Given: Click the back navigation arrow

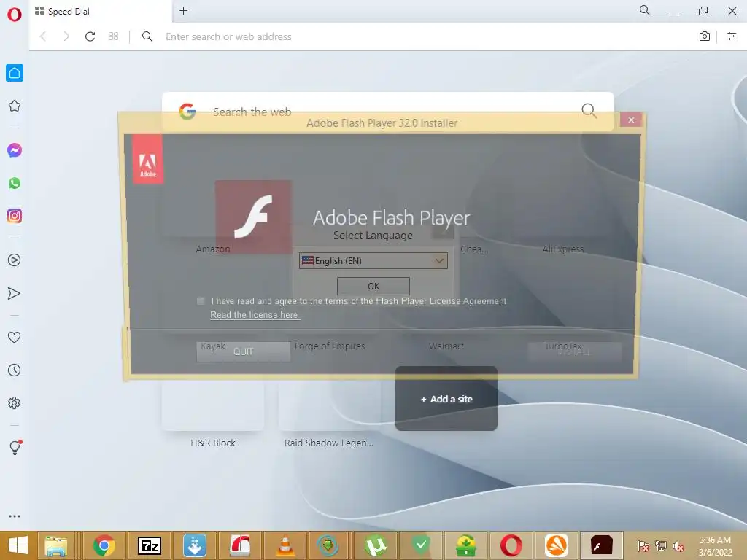Looking at the screenshot, I should pos(43,36).
